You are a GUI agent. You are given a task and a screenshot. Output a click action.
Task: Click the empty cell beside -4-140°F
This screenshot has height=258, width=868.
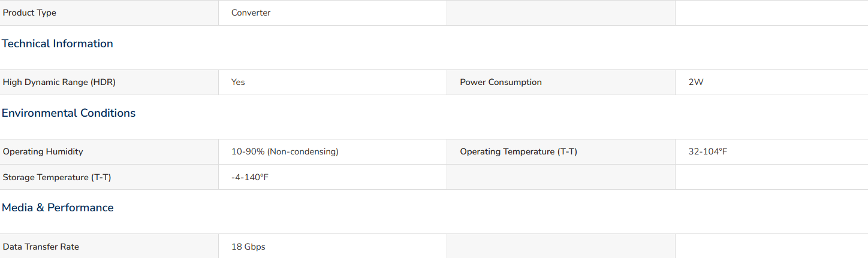click(561, 177)
